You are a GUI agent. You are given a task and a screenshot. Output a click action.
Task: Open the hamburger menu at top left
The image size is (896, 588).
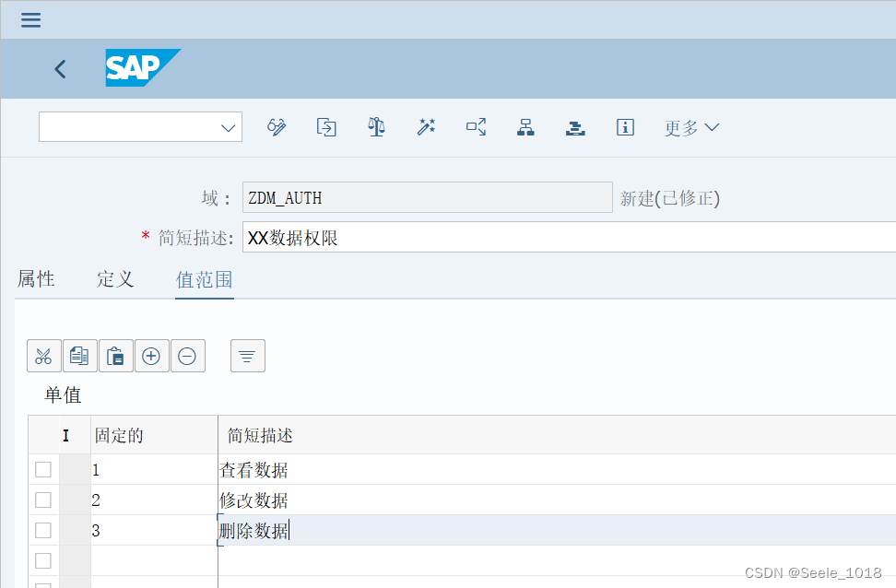(30, 19)
